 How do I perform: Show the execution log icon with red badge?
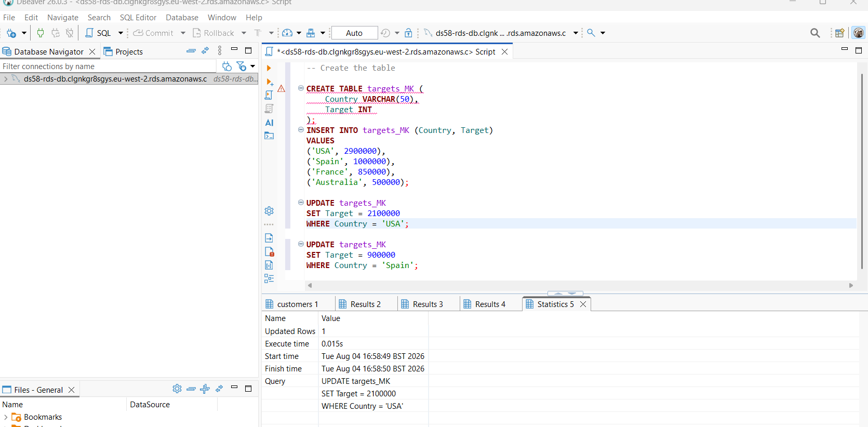[x=269, y=251]
